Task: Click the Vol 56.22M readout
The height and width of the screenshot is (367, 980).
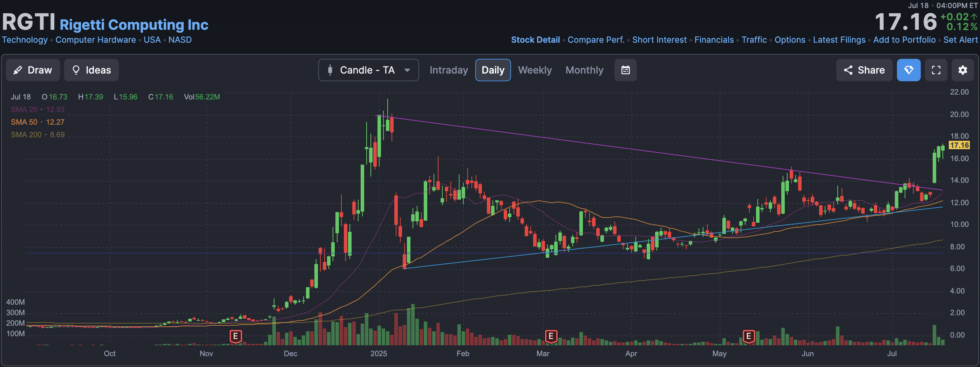Action: [x=202, y=97]
